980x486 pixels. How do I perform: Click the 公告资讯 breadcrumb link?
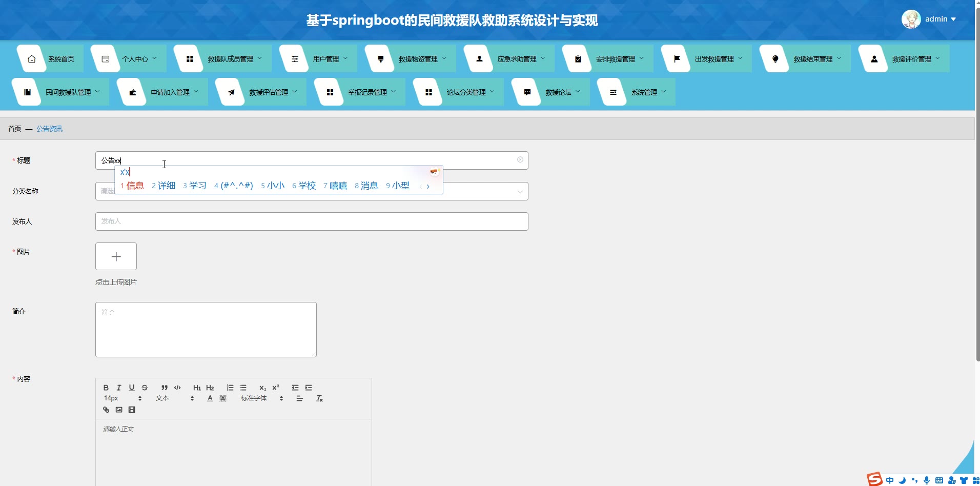pyautogui.click(x=49, y=129)
